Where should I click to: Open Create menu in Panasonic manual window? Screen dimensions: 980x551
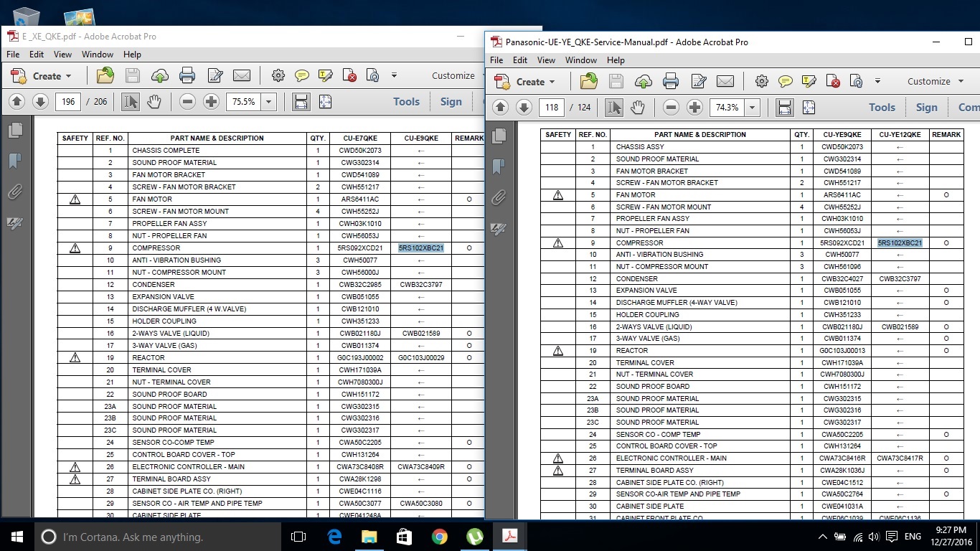[x=525, y=82]
